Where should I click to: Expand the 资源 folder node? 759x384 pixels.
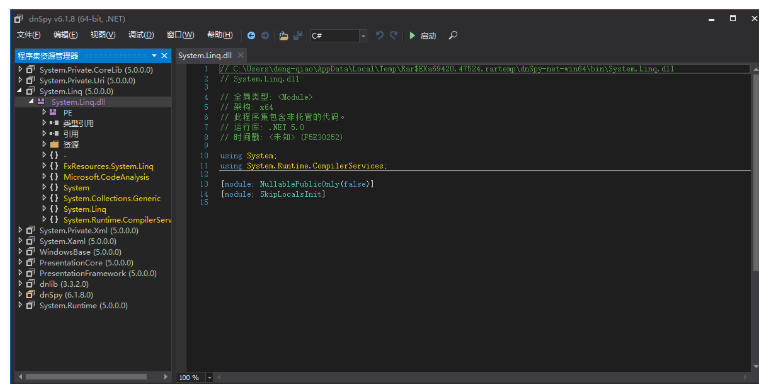pyautogui.click(x=44, y=144)
